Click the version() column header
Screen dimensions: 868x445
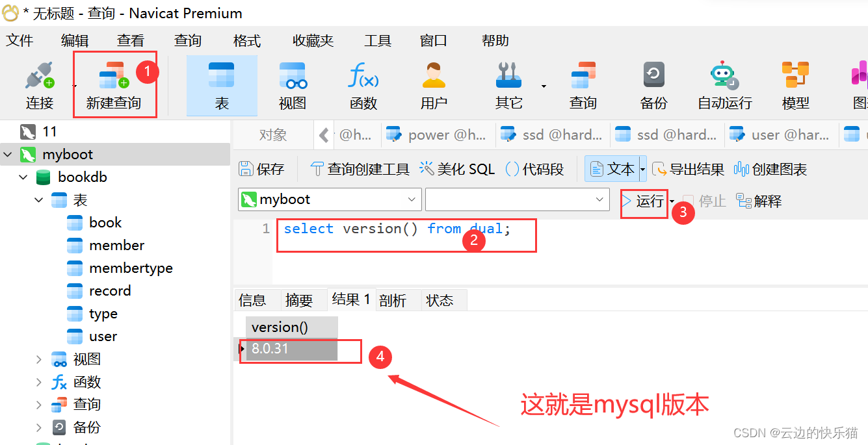click(292, 327)
